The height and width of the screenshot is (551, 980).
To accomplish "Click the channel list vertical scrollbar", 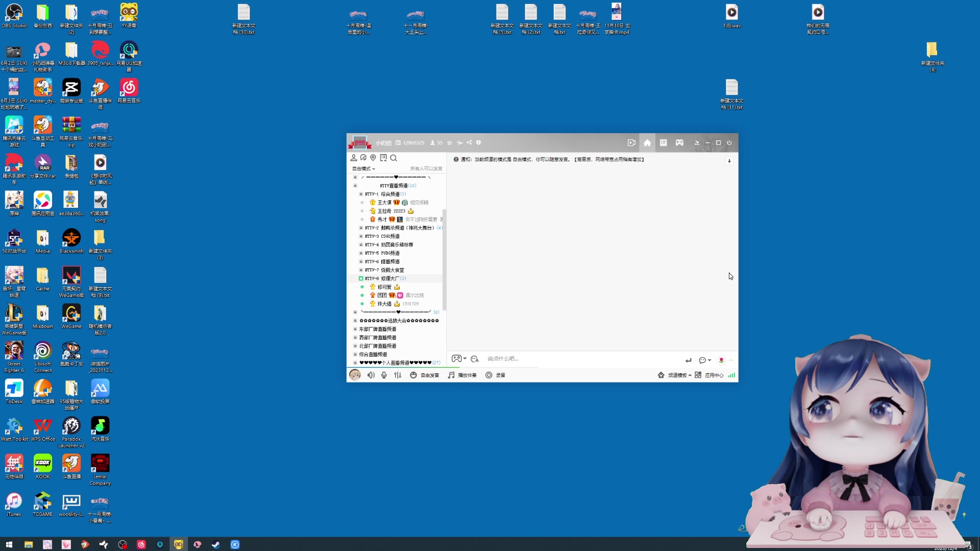I will [x=445, y=259].
